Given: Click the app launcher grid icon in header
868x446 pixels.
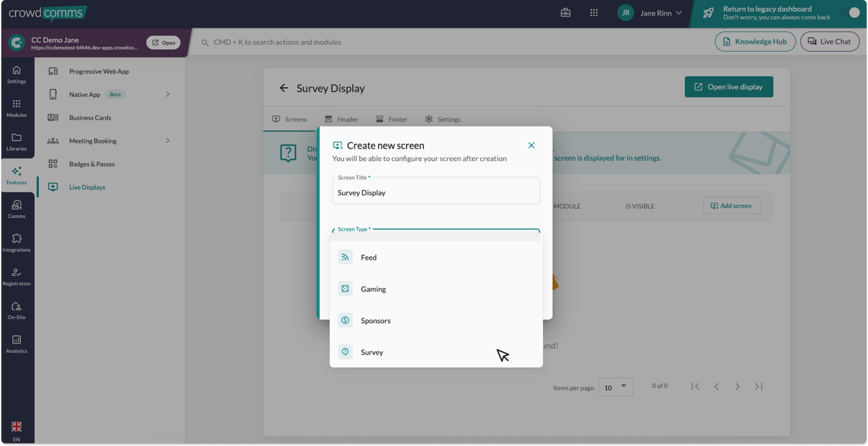Looking at the screenshot, I should [x=594, y=13].
